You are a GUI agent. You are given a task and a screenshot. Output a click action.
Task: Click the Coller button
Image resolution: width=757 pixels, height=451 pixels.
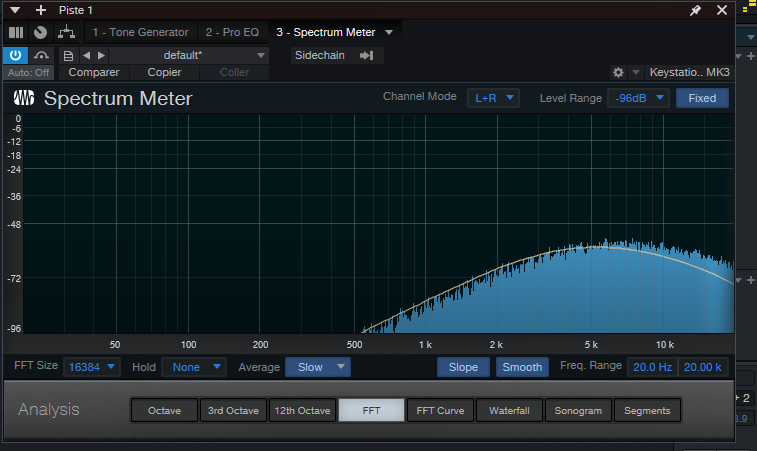coord(234,72)
